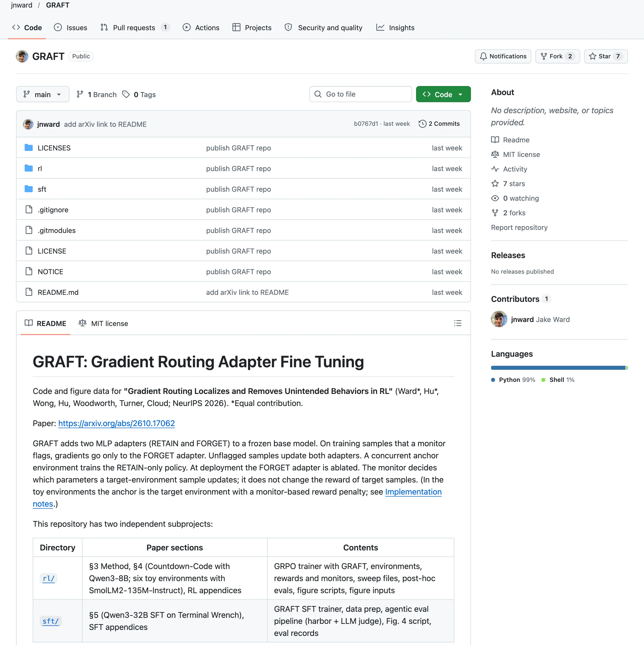Open Security and quality tab
Screen dimensions: 644x645
[x=324, y=28]
